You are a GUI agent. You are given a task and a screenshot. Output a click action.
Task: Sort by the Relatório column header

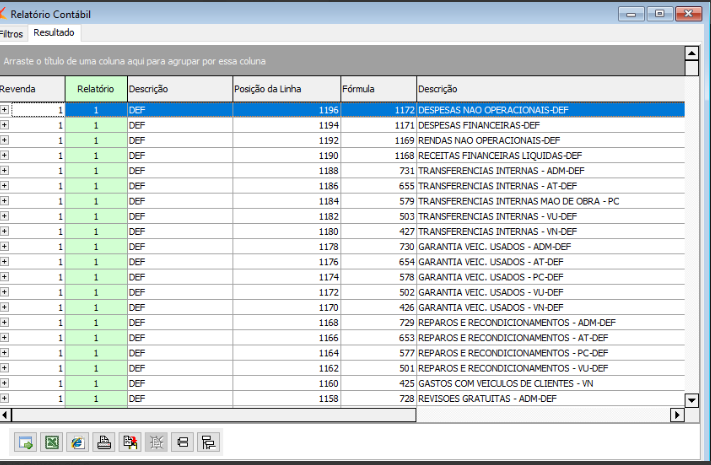pyautogui.click(x=96, y=89)
